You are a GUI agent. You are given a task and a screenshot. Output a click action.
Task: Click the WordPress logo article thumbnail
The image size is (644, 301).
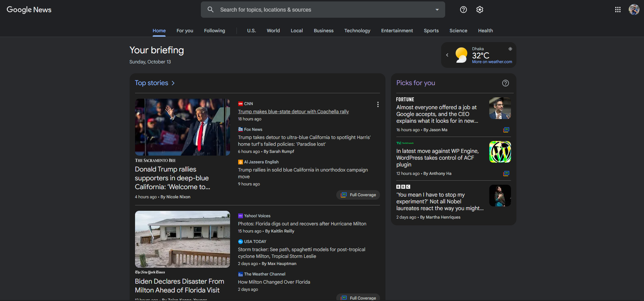(500, 152)
